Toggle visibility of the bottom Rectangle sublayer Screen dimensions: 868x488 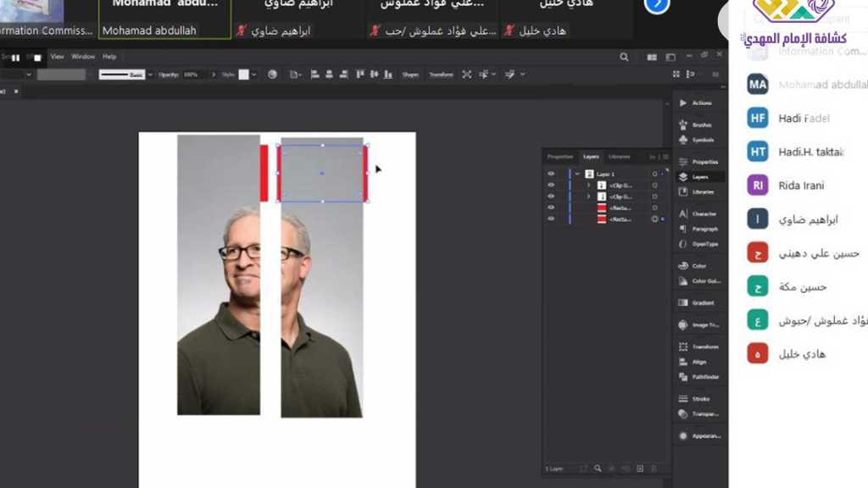[551, 219]
